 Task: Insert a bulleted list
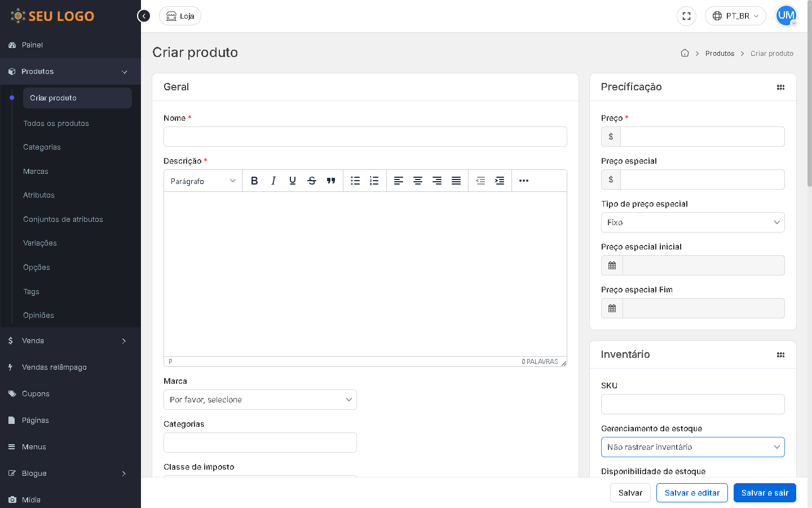[355, 181]
